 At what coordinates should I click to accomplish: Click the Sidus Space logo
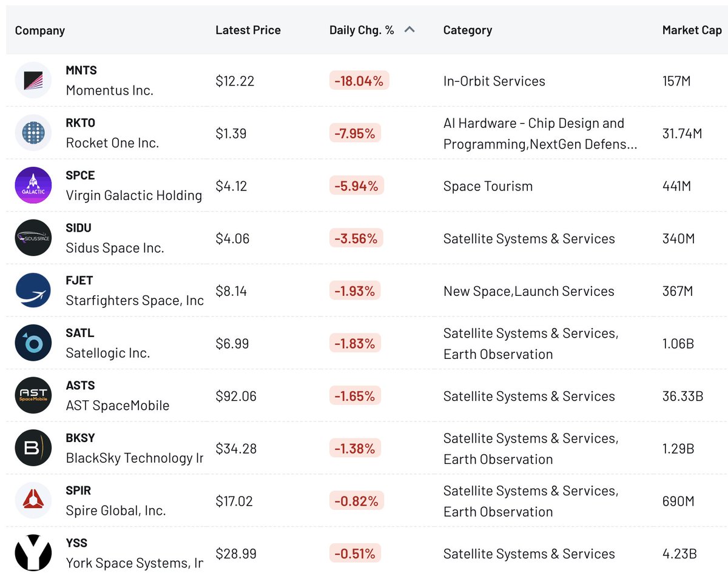click(33, 238)
